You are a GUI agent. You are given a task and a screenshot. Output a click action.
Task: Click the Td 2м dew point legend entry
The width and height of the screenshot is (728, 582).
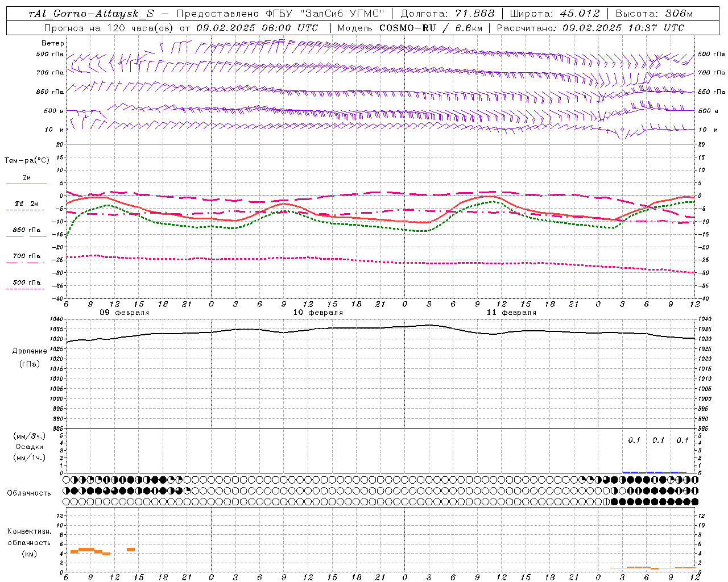tap(27, 203)
